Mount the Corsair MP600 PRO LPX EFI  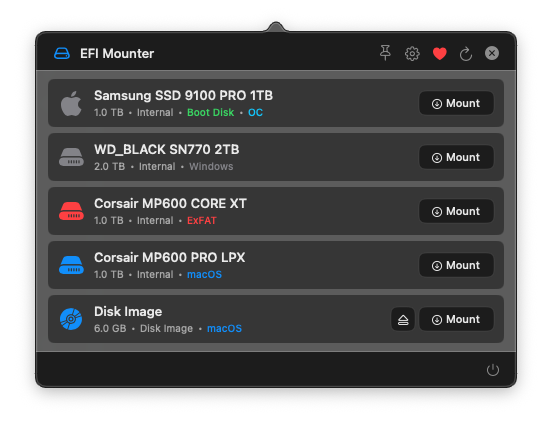(x=456, y=265)
